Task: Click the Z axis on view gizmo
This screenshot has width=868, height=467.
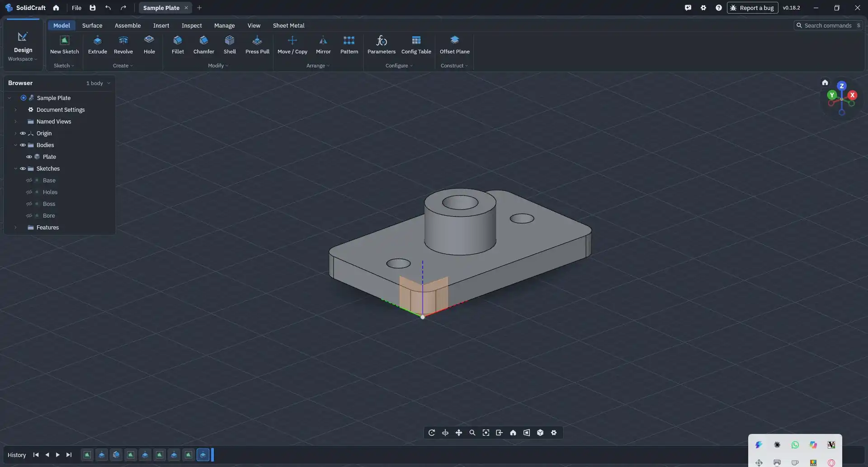Action: [x=841, y=86]
